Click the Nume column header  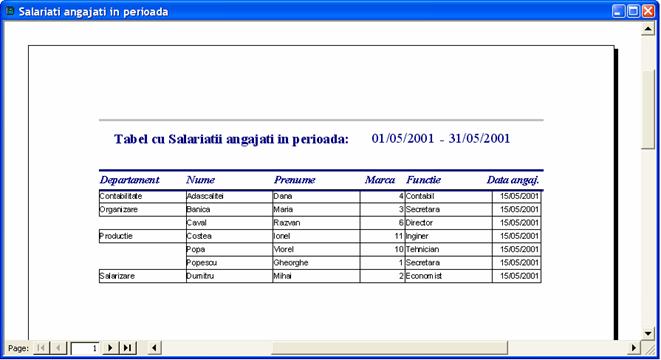(201, 180)
